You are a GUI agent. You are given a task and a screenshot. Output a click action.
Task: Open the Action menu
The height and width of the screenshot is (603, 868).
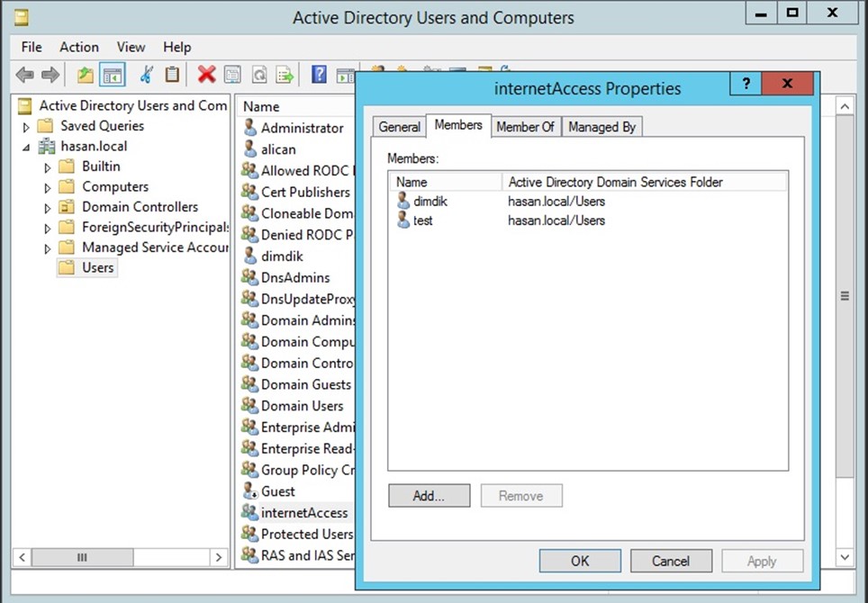click(x=79, y=47)
